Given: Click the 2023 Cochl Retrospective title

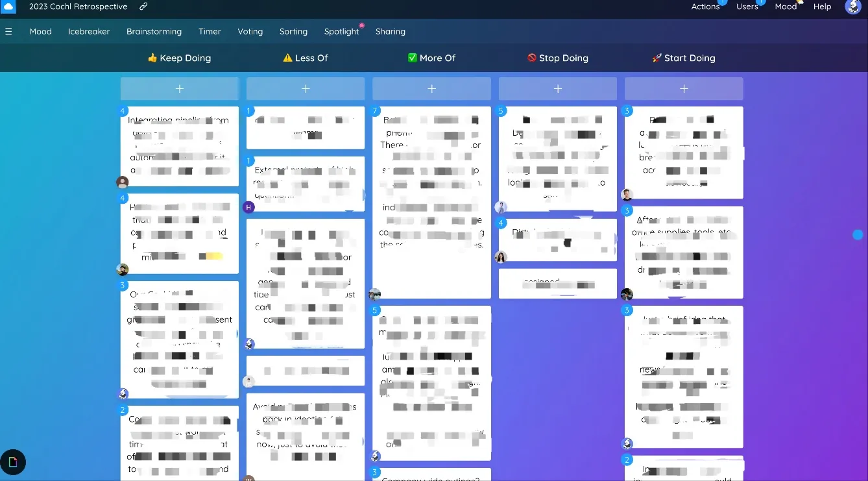Looking at the screenshot, I should point(78,6).
